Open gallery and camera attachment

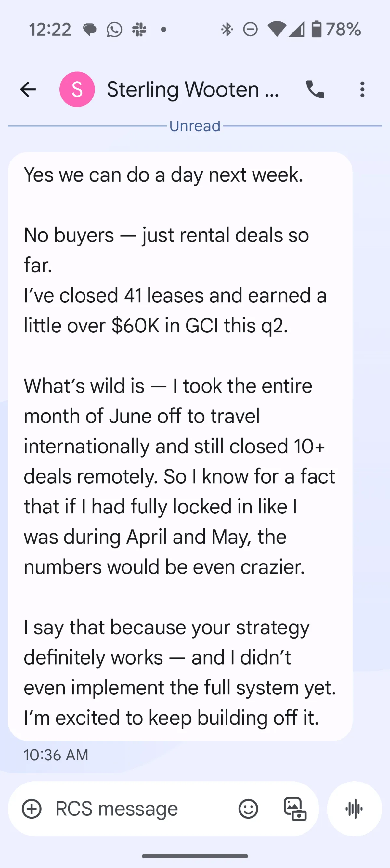click(295, 809)
